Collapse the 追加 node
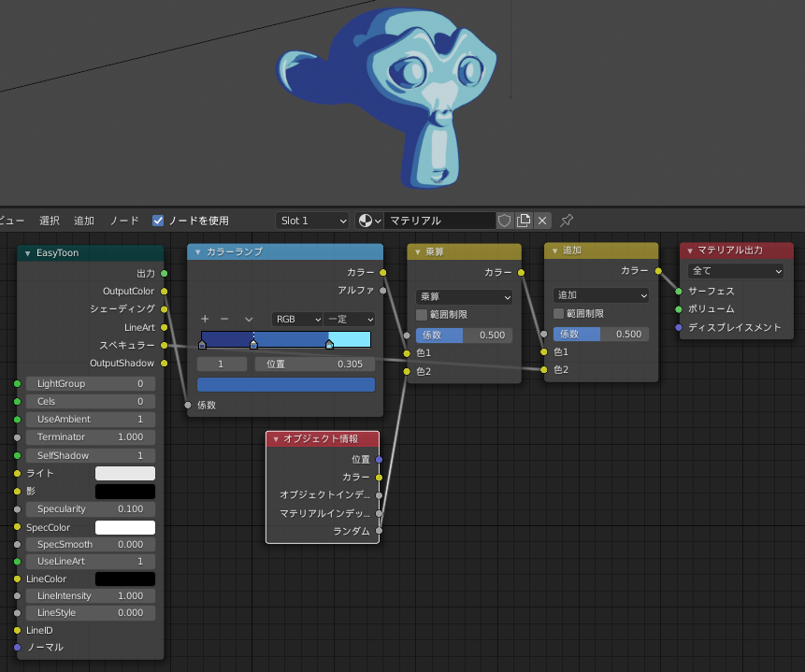This screenshot has height=672, width=805. (554, 250)
